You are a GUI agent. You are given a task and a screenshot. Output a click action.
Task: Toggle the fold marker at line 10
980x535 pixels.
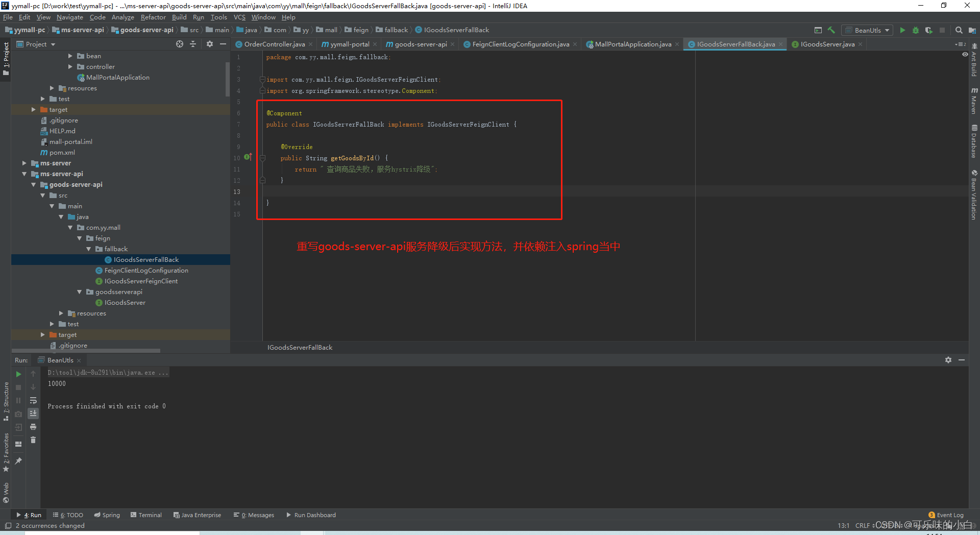click(x=263, y=158)
